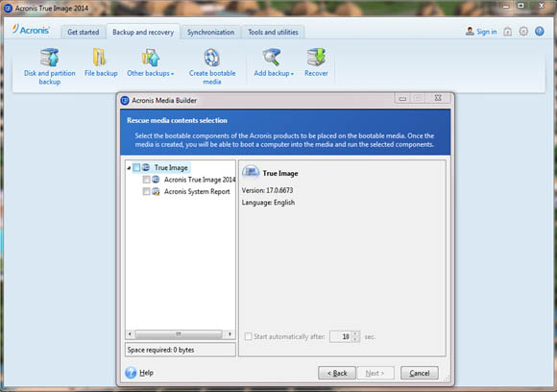Open the Help link in Media Builder
This screenshot has height=392, width=557.
[146, 373]
